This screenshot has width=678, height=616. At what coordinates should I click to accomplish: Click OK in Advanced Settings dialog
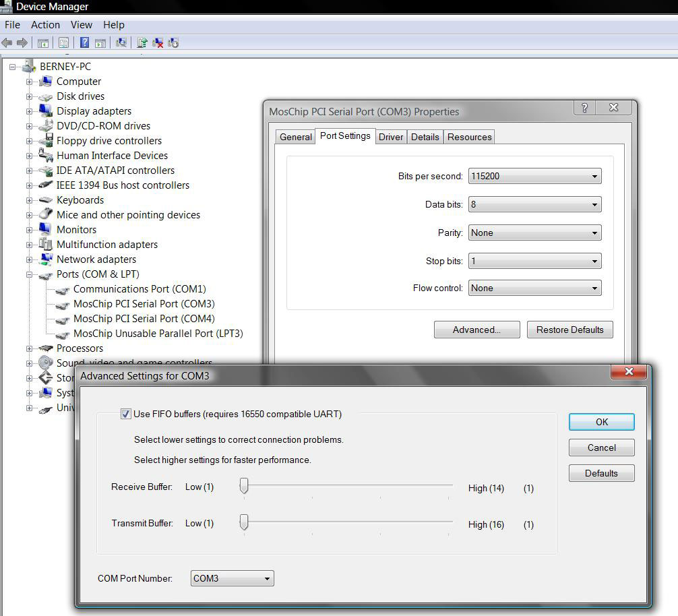(x=601, y=422)
